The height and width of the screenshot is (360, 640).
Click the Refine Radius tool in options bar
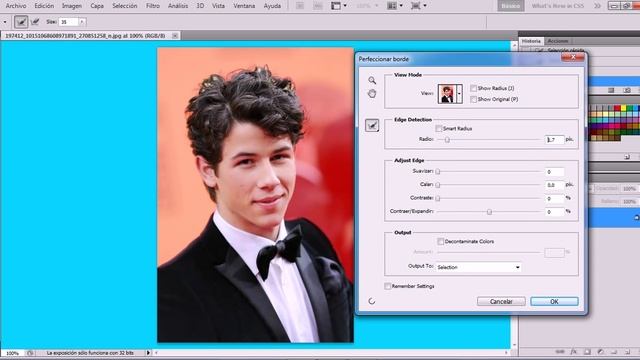[21, 22]
